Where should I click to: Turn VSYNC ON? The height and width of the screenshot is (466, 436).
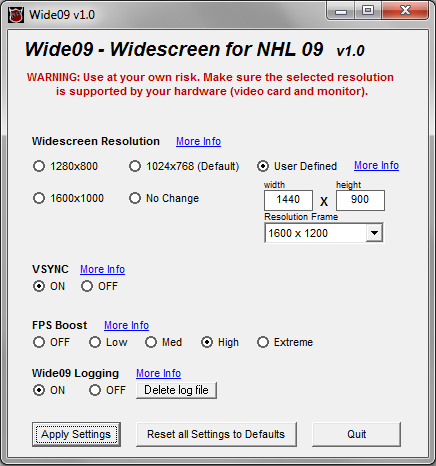point(49,286)
